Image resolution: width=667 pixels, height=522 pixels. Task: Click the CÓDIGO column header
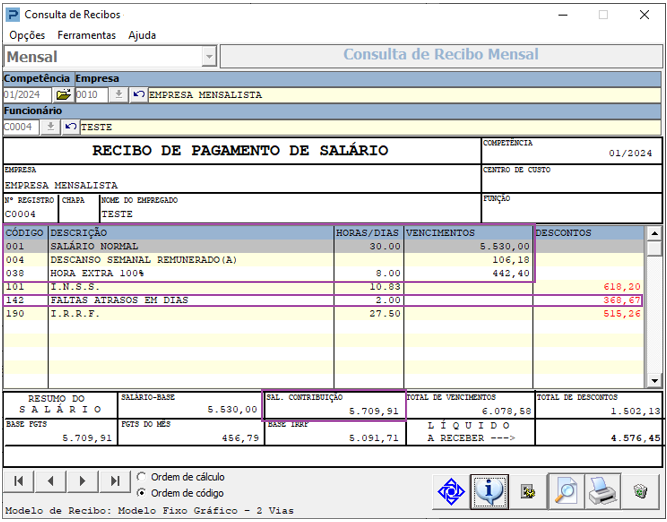26,233
